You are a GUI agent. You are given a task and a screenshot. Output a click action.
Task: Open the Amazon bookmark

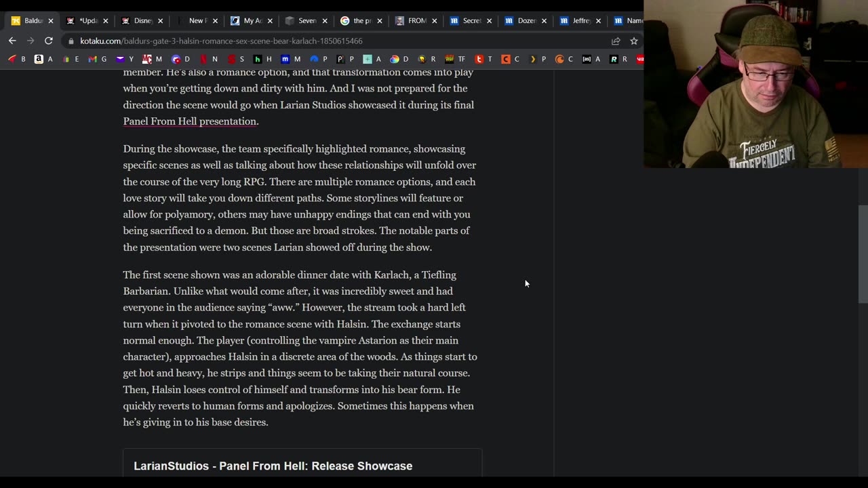tap(43, 59)
